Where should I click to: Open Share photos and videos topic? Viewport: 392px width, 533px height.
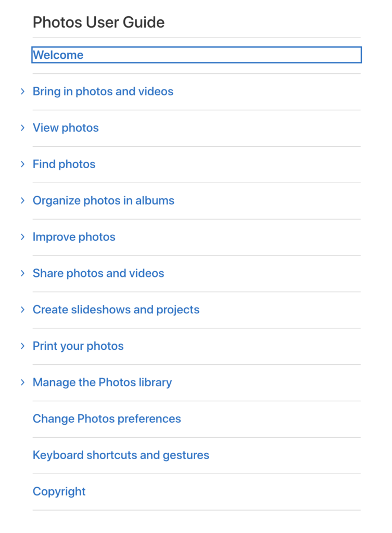point(98,273)
